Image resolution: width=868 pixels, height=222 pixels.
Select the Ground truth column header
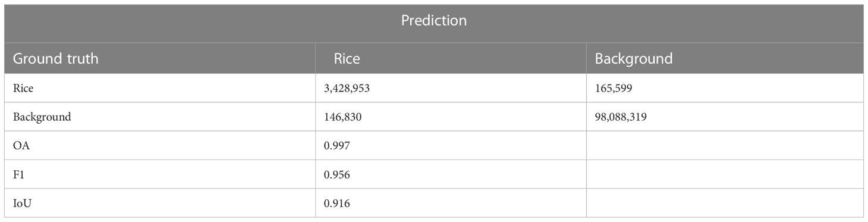point(56,59)
